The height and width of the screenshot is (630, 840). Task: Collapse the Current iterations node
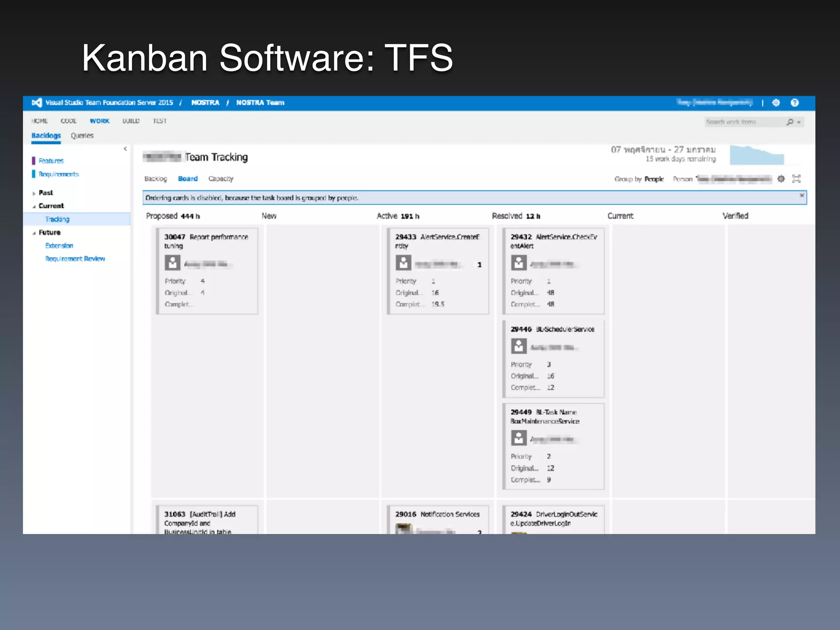[34, 206]
